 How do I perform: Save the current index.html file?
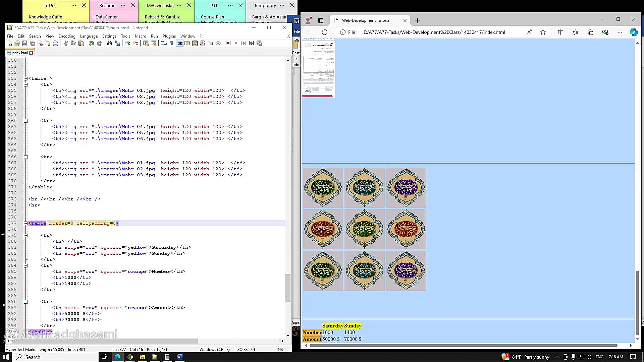click(x=24, y=43)
